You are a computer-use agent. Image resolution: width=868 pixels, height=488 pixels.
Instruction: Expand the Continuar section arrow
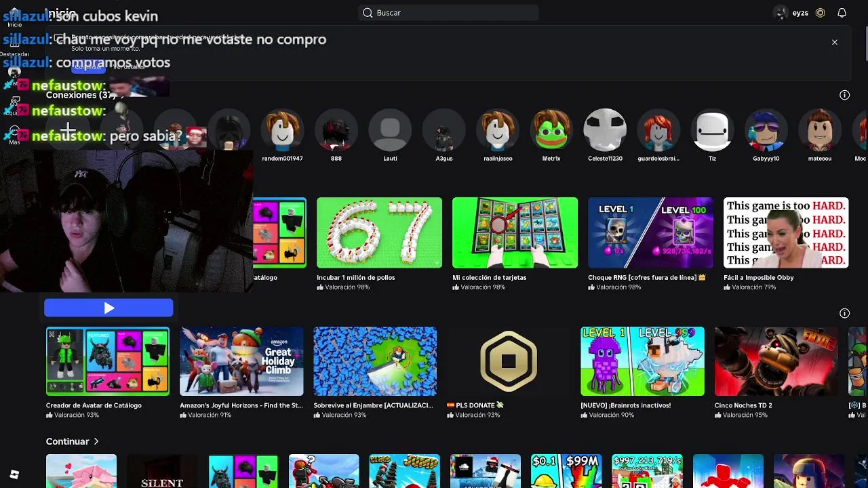pyautogui.click(x=96, y=441)
